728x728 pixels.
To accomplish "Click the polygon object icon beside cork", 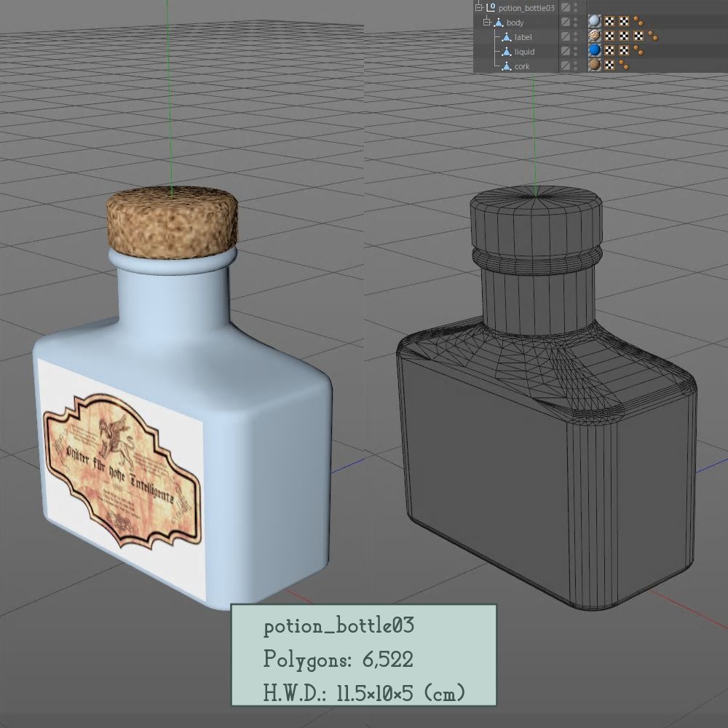I will pos(507,66).
